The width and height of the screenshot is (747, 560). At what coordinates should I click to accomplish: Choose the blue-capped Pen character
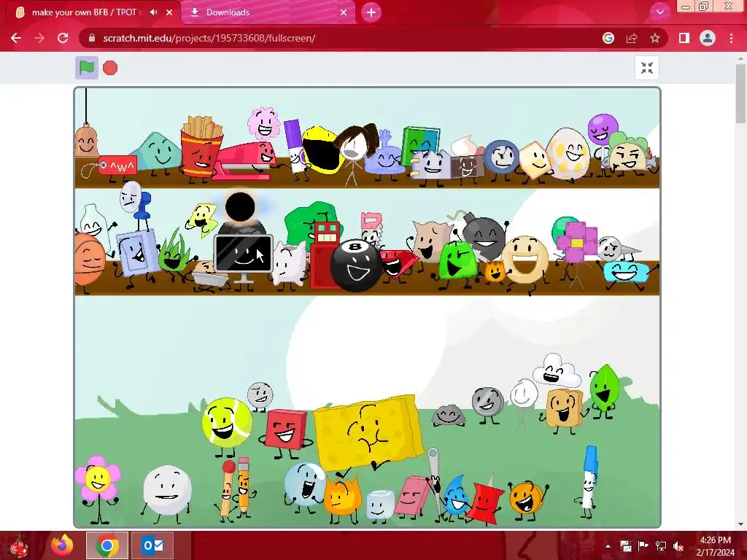coord(589,478)
